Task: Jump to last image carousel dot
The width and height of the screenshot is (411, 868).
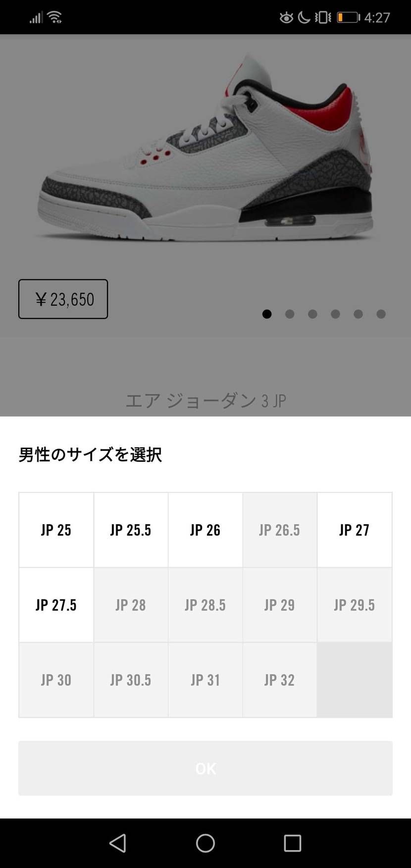Action: click(381, 314)
